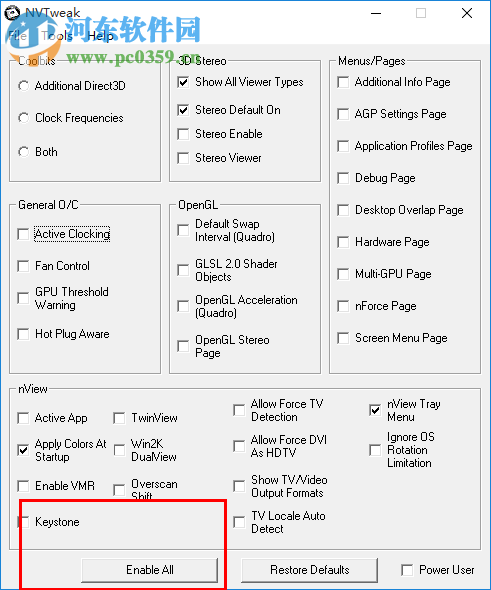The width and height of the screenshot is (491, 590).
Task: Uncheck nView Tray Menu
Action: point(375,410)
